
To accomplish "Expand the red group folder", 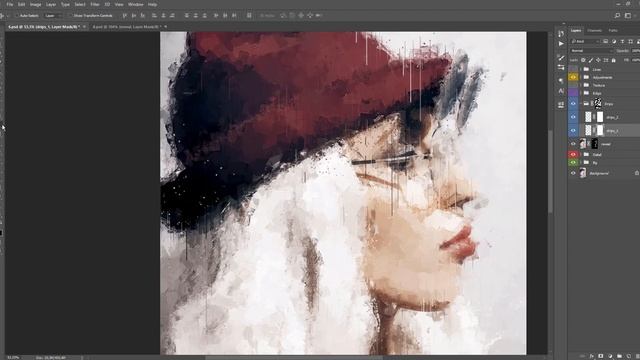I will (581, 154).
